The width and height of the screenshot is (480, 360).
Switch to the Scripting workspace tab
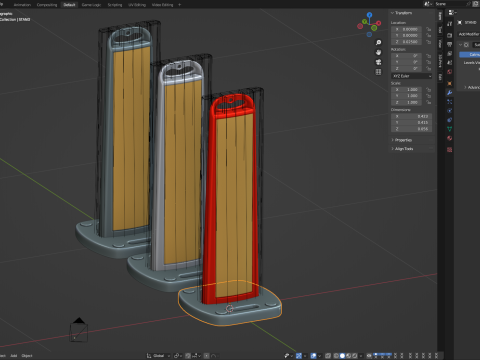pyautogui.click(x=115, y=5)
